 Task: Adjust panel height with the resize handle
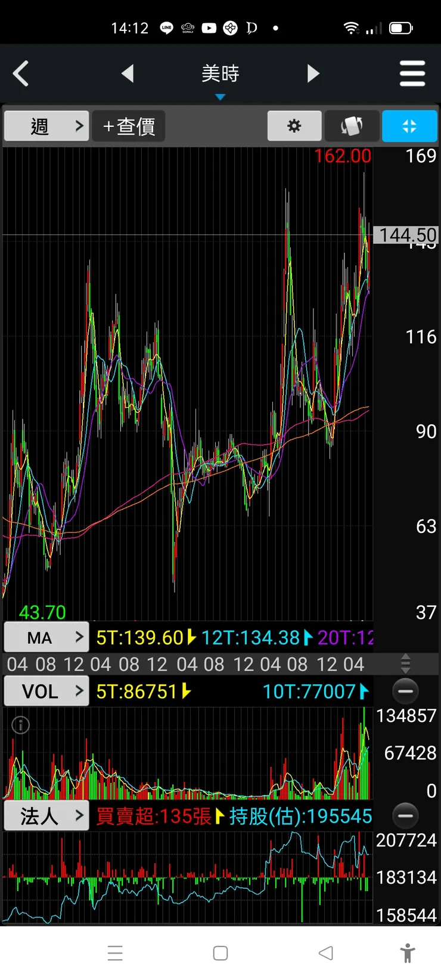pyautogui.click(x=406, y=663)
